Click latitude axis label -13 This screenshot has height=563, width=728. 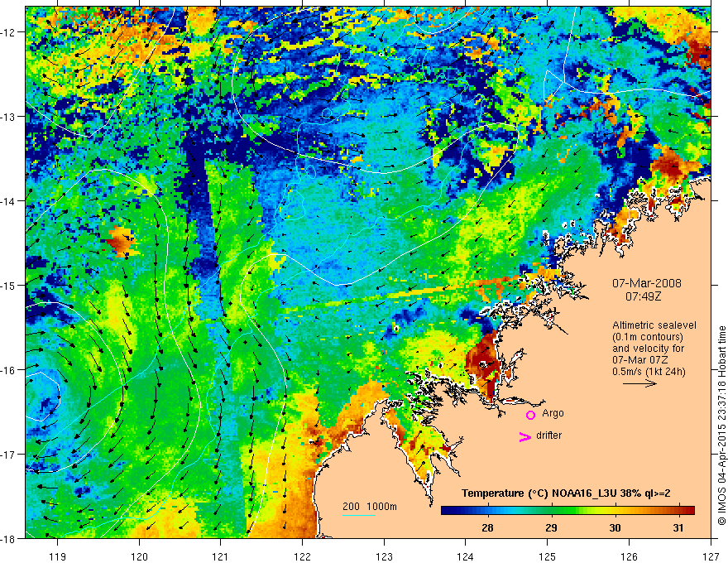click(x=9, y=117)
